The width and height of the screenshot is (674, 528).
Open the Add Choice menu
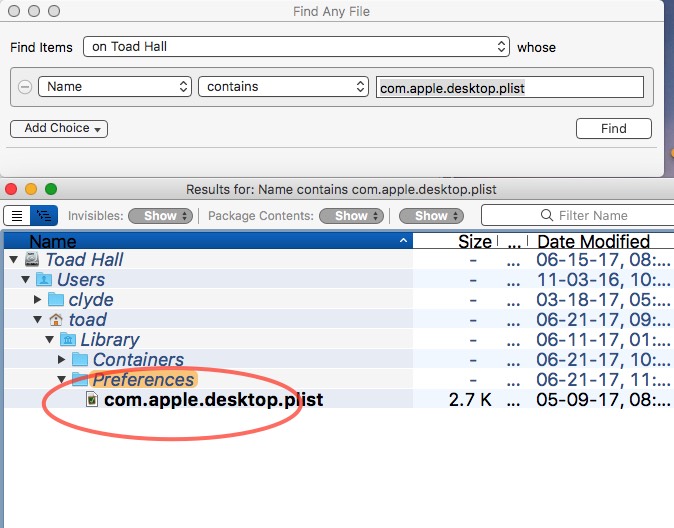[59, 129]
